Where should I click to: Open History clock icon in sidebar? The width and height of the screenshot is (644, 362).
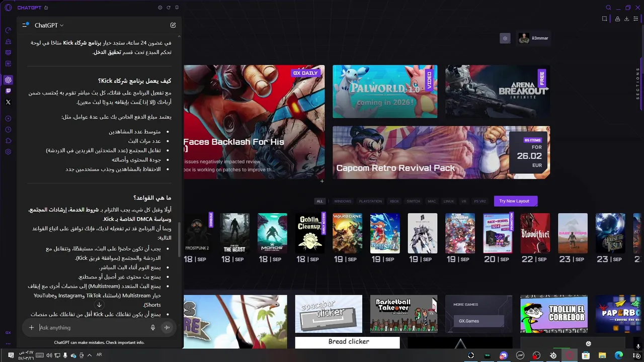[8, 130]
